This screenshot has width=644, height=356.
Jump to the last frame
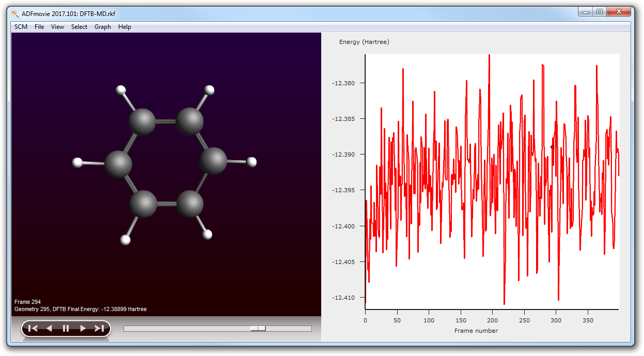point(99,328)
